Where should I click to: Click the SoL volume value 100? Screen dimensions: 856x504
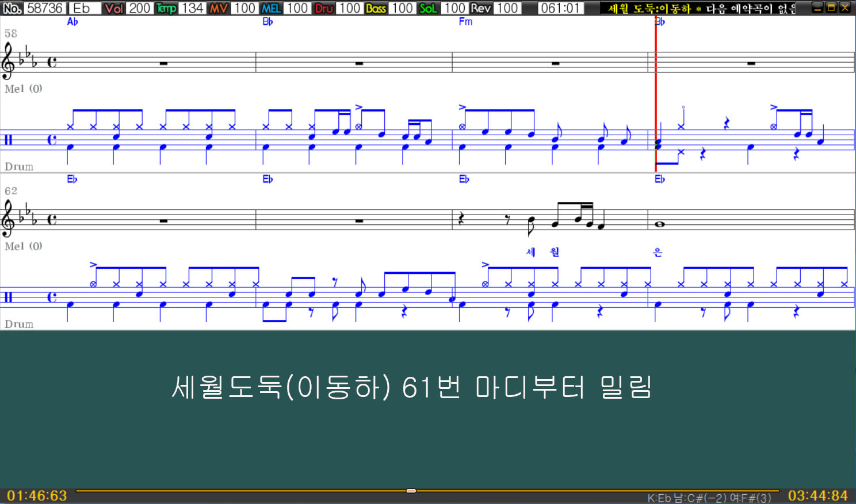455,8
